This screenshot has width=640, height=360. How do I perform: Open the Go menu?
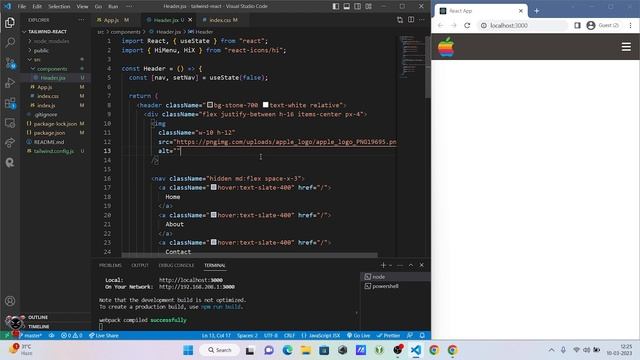(x=98, y=7)
